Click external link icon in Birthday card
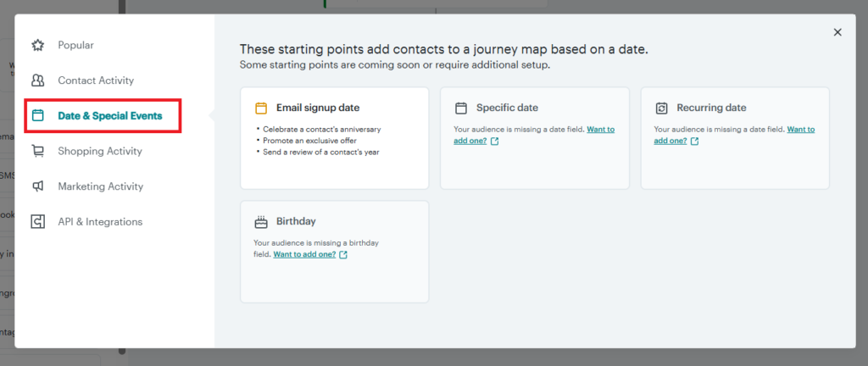Viewport: 868px width, 366px height. point(343,255)
